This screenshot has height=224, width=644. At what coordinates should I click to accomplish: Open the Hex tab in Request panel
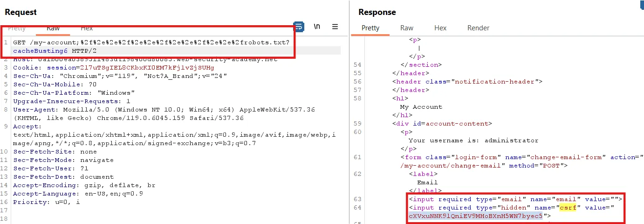(x=87, y=28)
